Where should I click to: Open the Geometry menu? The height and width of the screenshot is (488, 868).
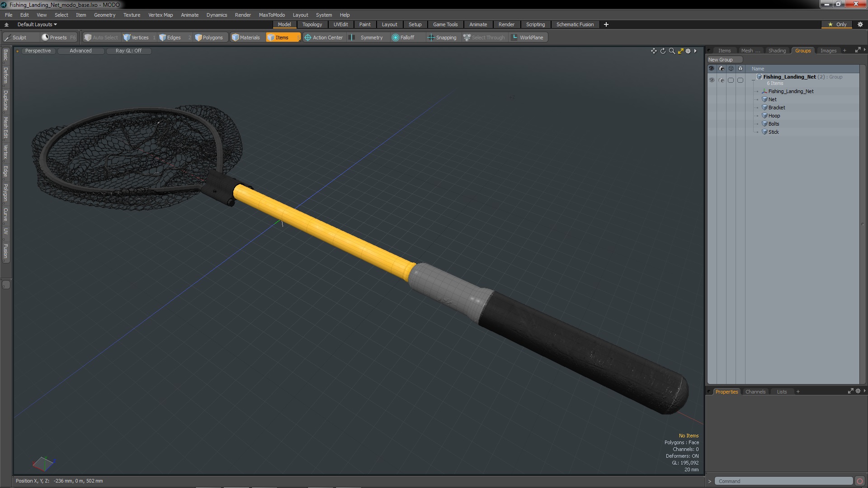(x=104, y=15)
